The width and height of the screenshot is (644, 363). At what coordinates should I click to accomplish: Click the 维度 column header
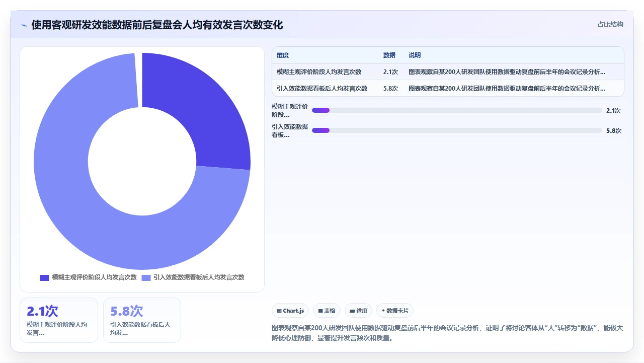point(283,55)
